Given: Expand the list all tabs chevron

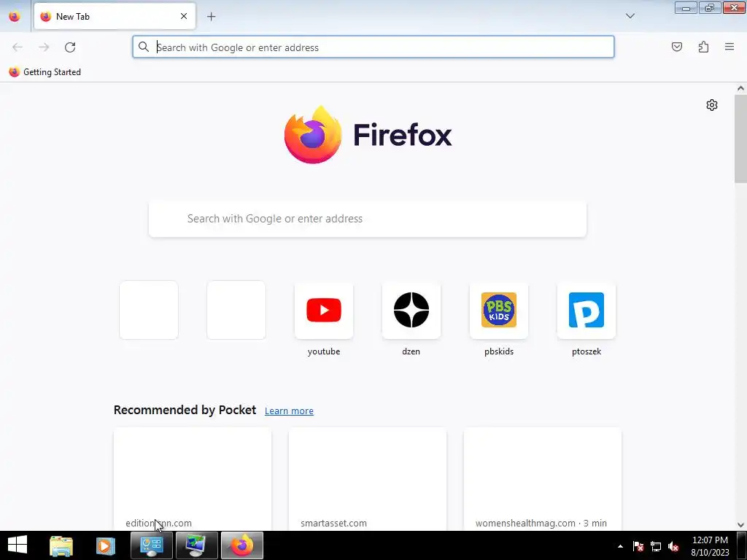Looking at the screenshot, I should tap(630, 16).
